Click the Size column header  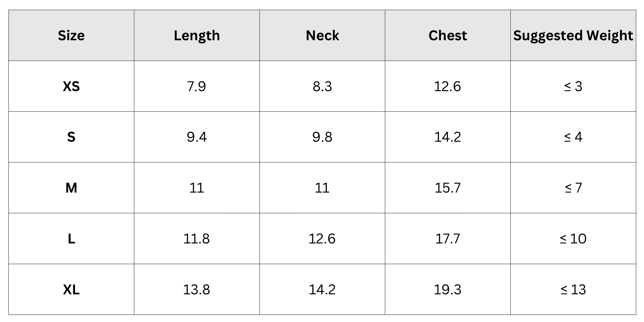pos(71,35)
